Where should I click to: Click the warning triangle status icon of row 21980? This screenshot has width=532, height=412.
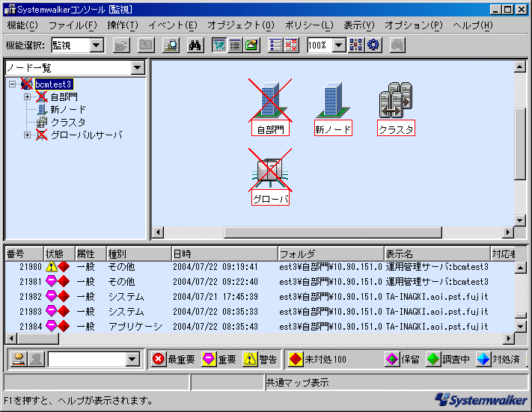(x=51, y=267)
